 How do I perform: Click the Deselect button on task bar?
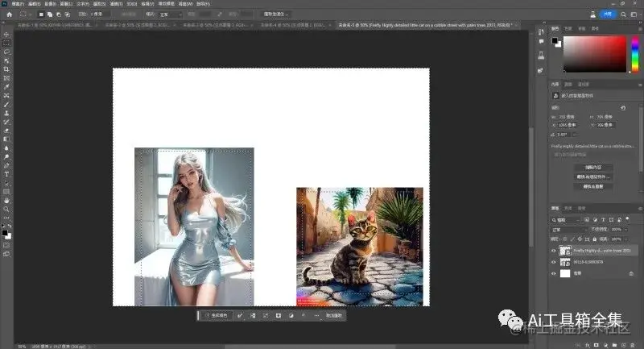[x=333, y=316]
